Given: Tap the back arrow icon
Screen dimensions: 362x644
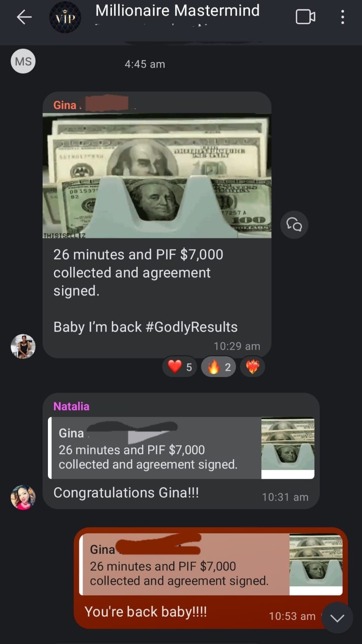Looking at the screenshot, I should (24, 17).
